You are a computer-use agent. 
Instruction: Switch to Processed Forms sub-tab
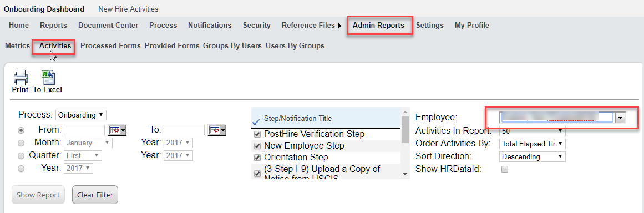110,46
